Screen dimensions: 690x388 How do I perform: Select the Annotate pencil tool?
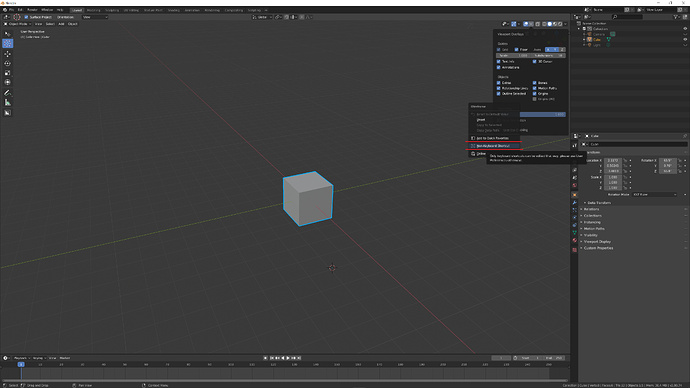click(7, 93)
